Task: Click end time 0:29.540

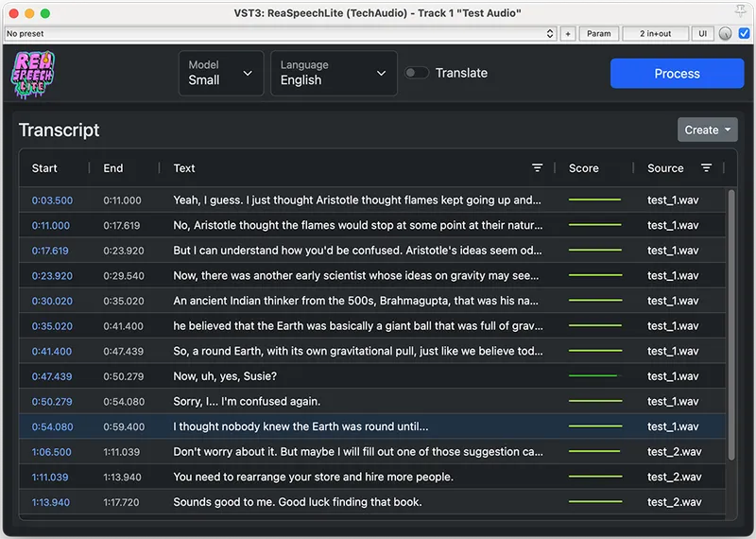Action: click(124, 275)
